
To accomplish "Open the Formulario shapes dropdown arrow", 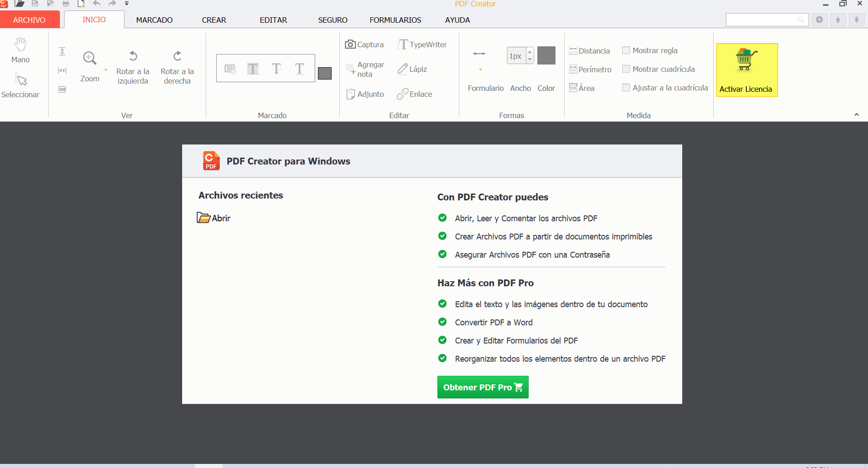I will point(480,70).
